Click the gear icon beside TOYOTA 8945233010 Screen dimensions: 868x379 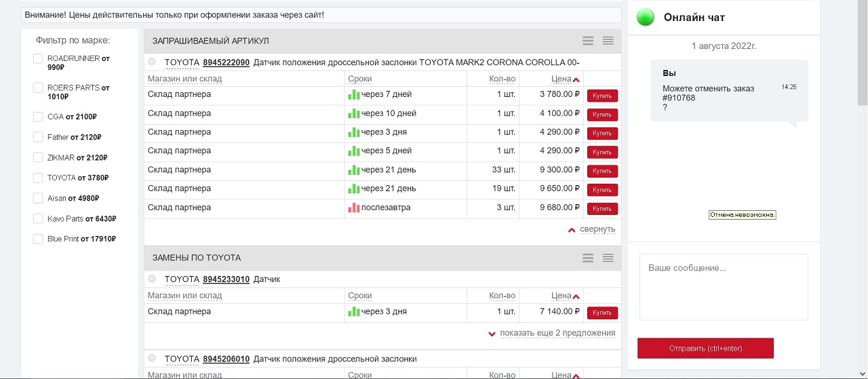(x=152, y=279)
